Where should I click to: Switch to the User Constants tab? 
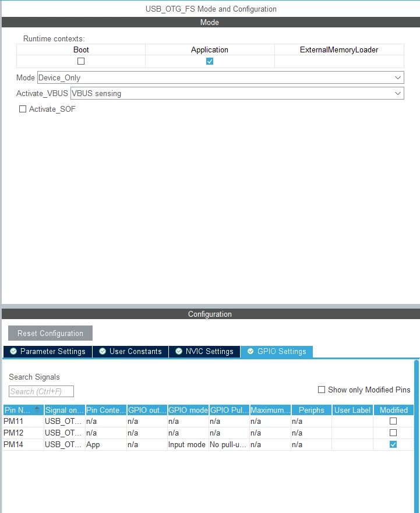(130, 351)
